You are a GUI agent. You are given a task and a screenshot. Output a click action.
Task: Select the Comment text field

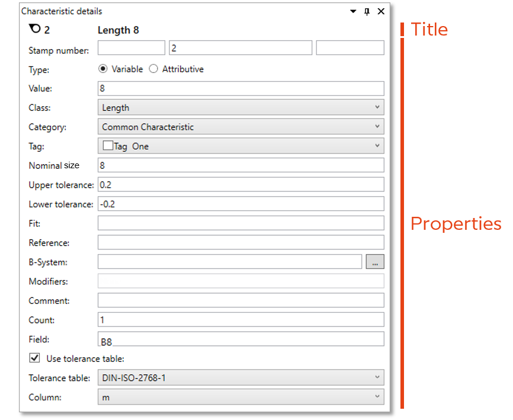coord(241,300)
